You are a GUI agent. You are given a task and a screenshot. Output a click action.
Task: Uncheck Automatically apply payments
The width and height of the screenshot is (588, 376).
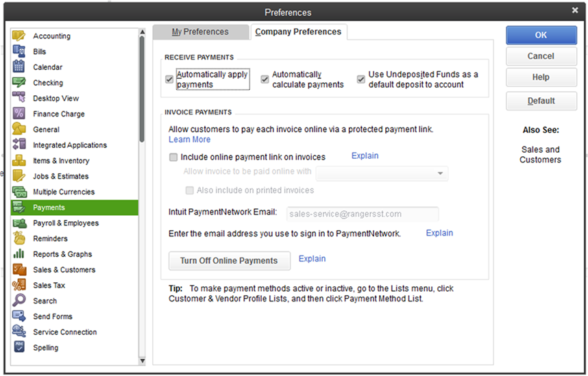point(169,79)
